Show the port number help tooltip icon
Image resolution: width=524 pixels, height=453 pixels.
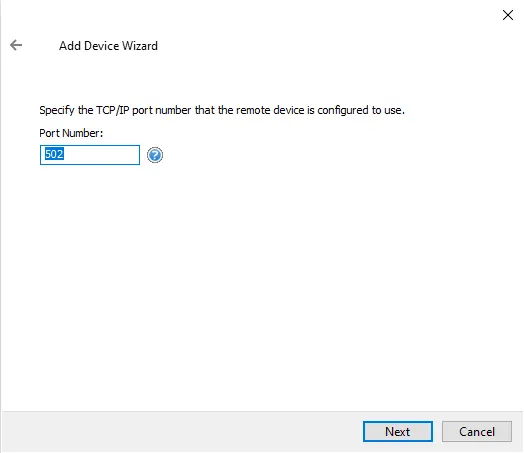155,155
